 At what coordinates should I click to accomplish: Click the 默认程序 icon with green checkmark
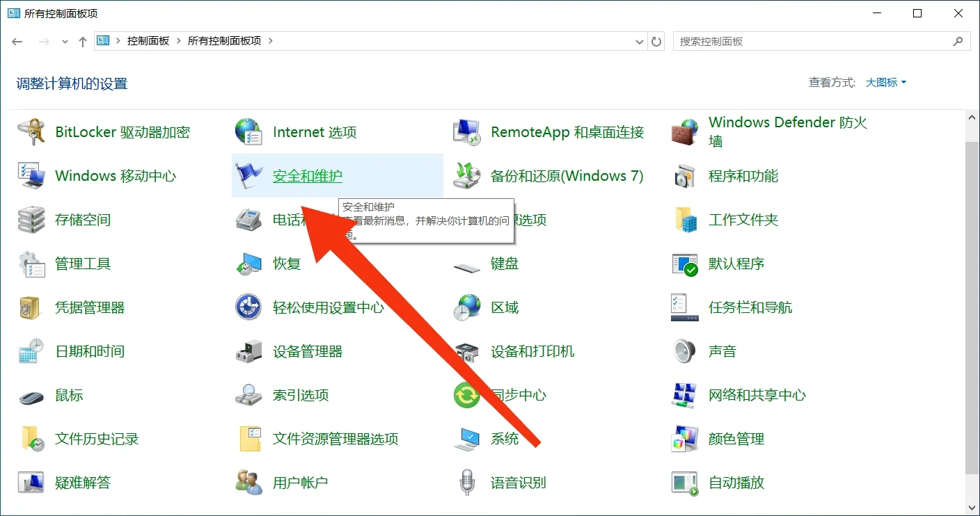tap(685, 264)
